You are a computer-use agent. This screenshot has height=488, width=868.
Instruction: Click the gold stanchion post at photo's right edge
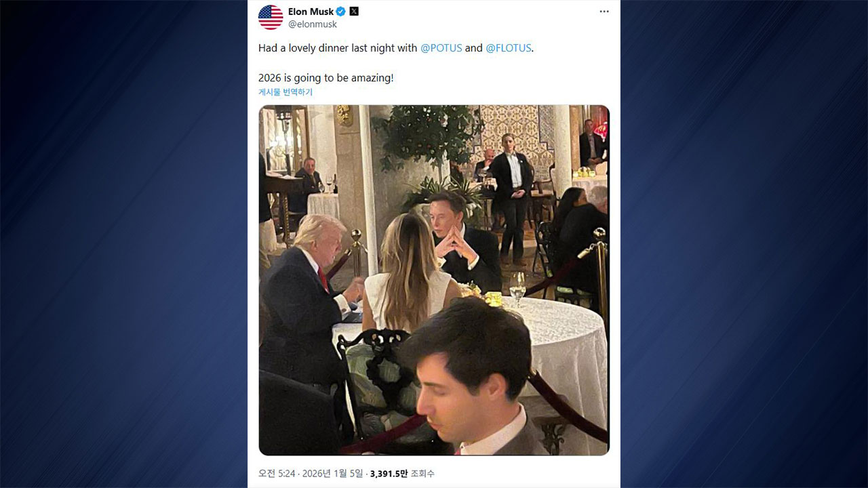coord(600,271)
